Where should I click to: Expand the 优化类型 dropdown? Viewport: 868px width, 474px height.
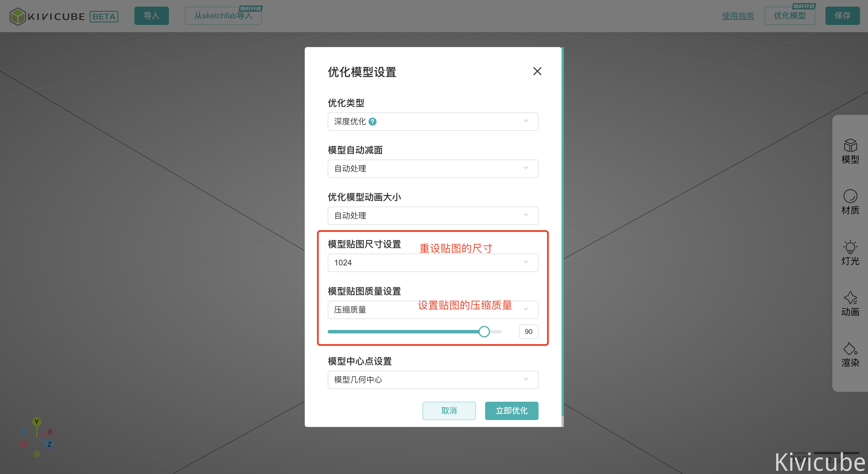click(x=433, y=122)
